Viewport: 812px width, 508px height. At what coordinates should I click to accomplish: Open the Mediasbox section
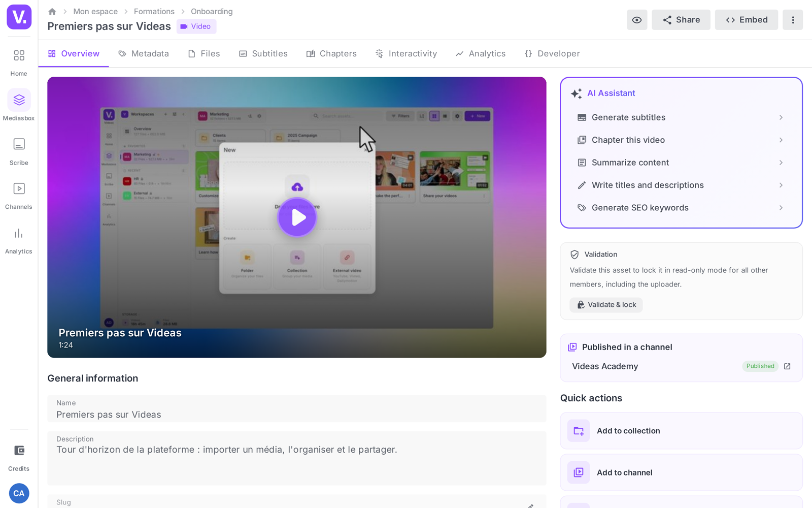(19, 106)
